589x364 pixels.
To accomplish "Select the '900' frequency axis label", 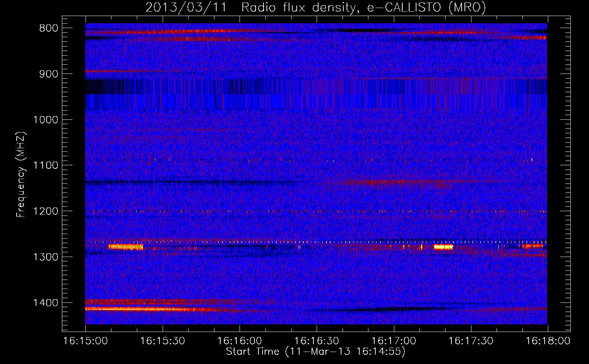I will point(49,74).
